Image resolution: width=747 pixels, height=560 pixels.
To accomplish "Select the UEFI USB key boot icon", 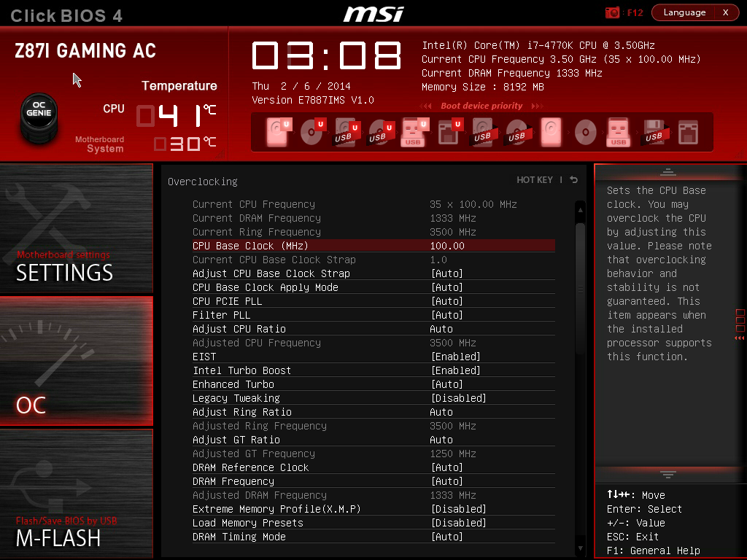I will (414, 131).
